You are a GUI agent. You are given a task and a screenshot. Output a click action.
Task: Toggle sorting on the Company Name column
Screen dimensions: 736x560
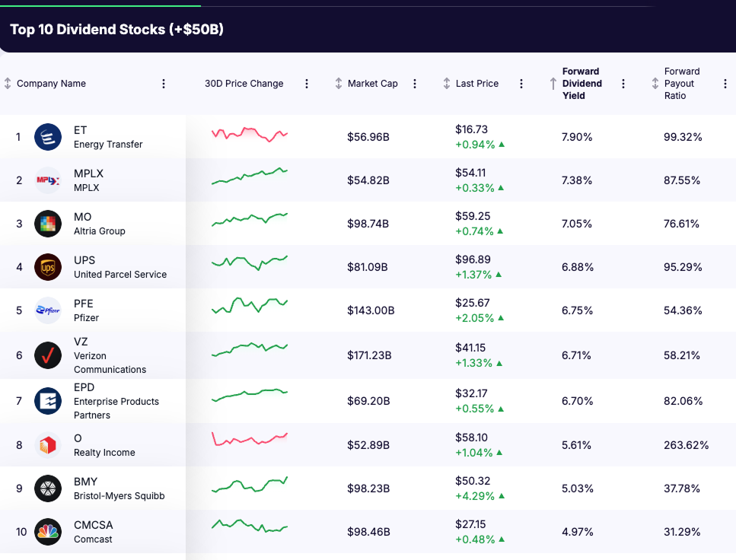(x=9, y=84)
